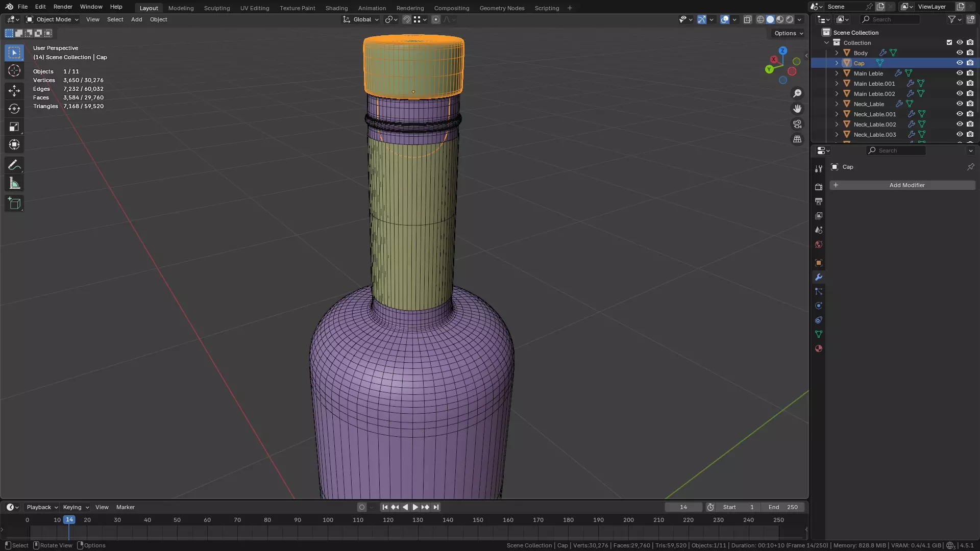
Task: Open the Particles properties tab
Action: (x=819, y=291)
